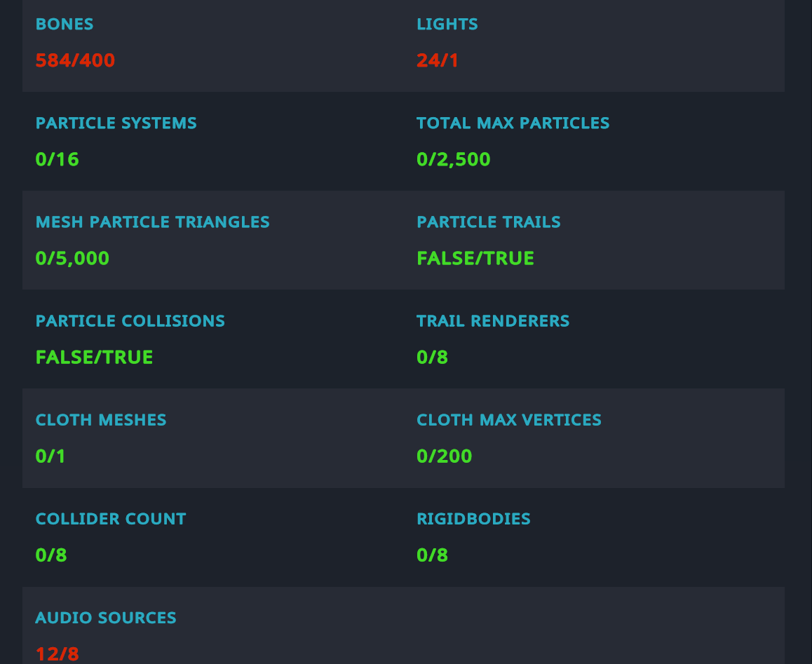Select the 584/400 bones value
The width and height of the screenshot is (812, 664).
75,60
